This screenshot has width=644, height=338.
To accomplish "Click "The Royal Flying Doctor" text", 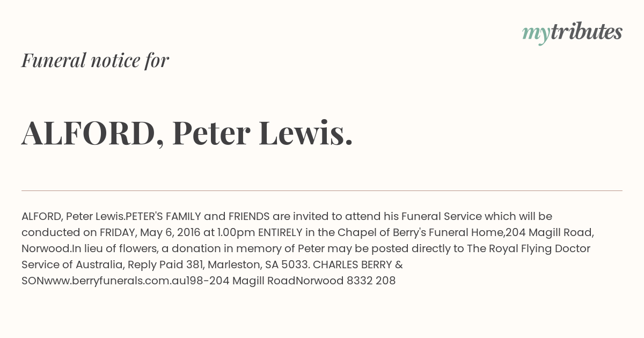I will click(x=529, y=249).
